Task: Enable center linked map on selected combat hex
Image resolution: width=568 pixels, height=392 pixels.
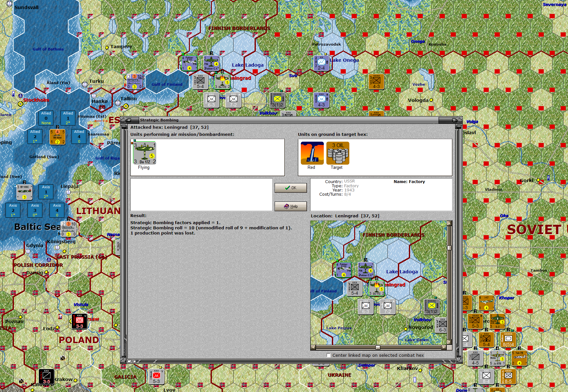Action: 329,355
